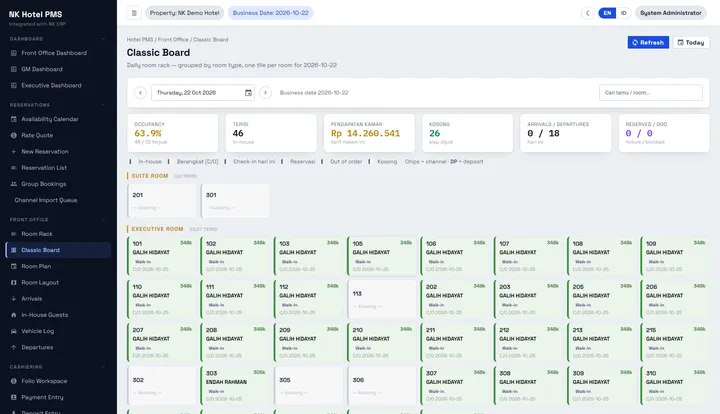Switch language to EN
Screen dimensions: 720x414
pyautogui.click(x=607, y=13)
